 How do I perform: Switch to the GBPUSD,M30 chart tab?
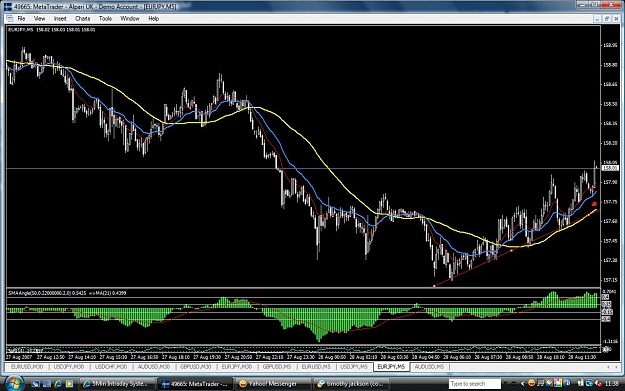196,367
